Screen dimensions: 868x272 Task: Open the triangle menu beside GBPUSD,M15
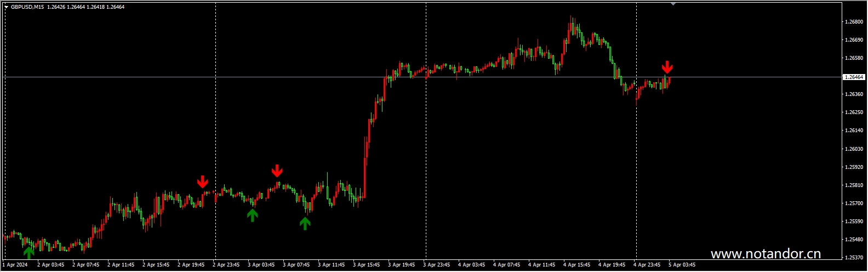(x=7, y=7)
